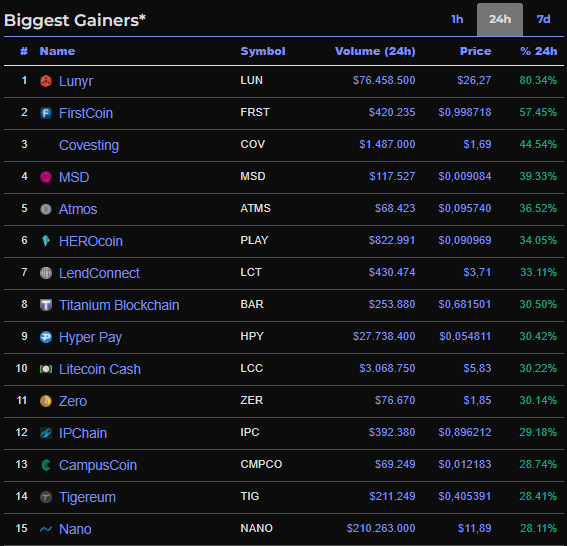
Task: Click Litecoin Cash price $5,83
Action: coord(477,368)
